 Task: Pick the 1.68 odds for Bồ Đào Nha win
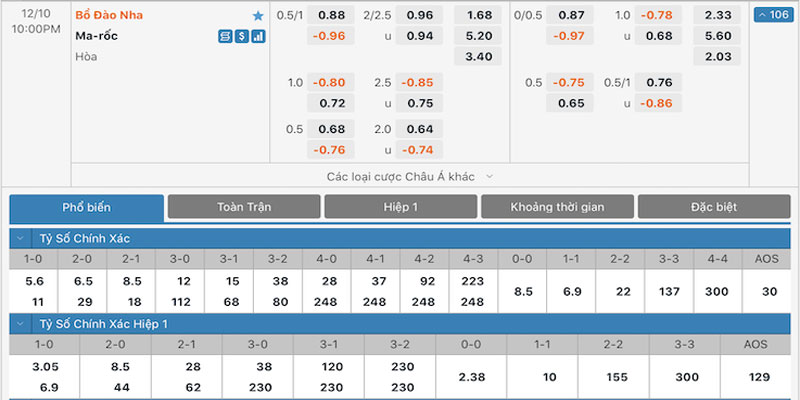[478, 15]
